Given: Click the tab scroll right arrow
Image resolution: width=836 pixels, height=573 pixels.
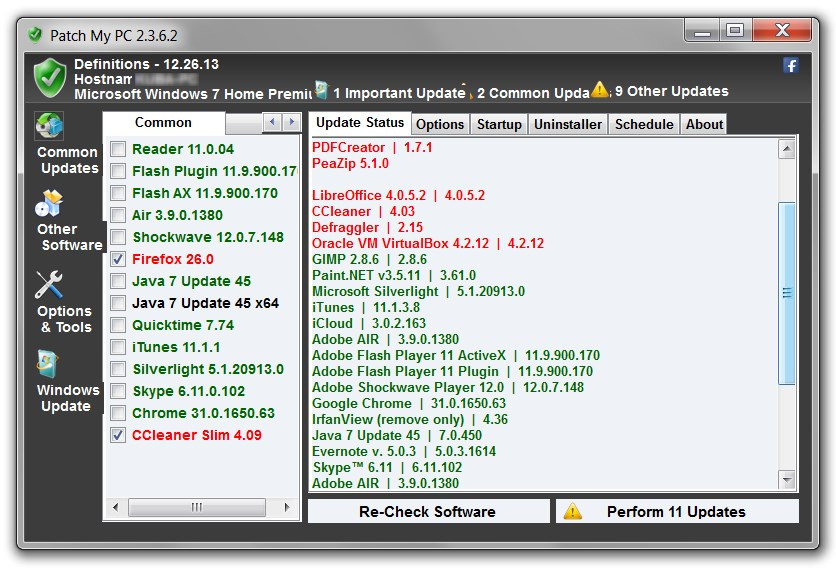Looking at the screenshot, I should (291, 123).
